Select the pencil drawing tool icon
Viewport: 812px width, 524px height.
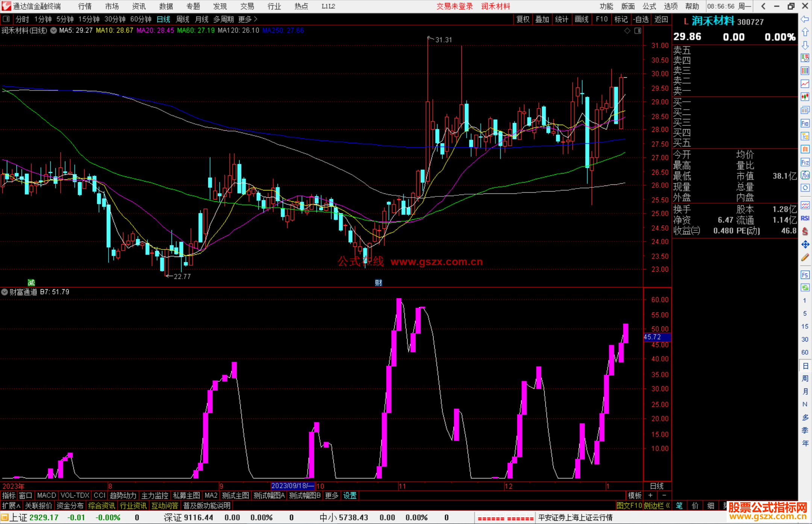tap(805, 257)
